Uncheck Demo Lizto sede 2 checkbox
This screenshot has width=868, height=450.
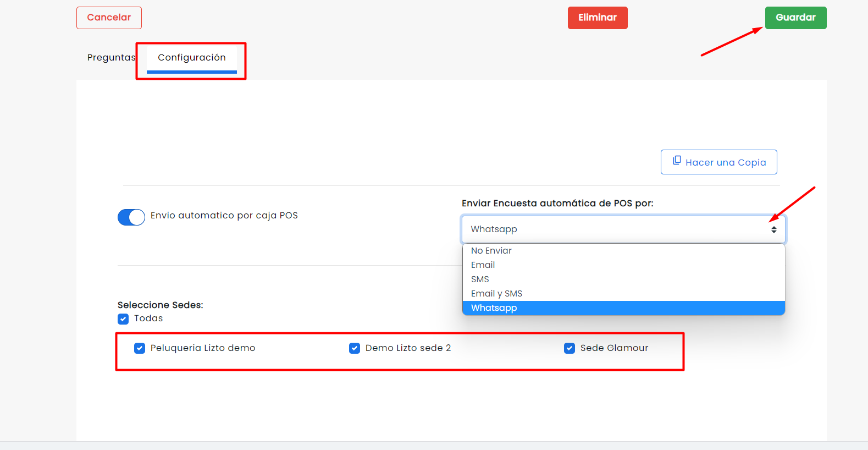[355, 348]
